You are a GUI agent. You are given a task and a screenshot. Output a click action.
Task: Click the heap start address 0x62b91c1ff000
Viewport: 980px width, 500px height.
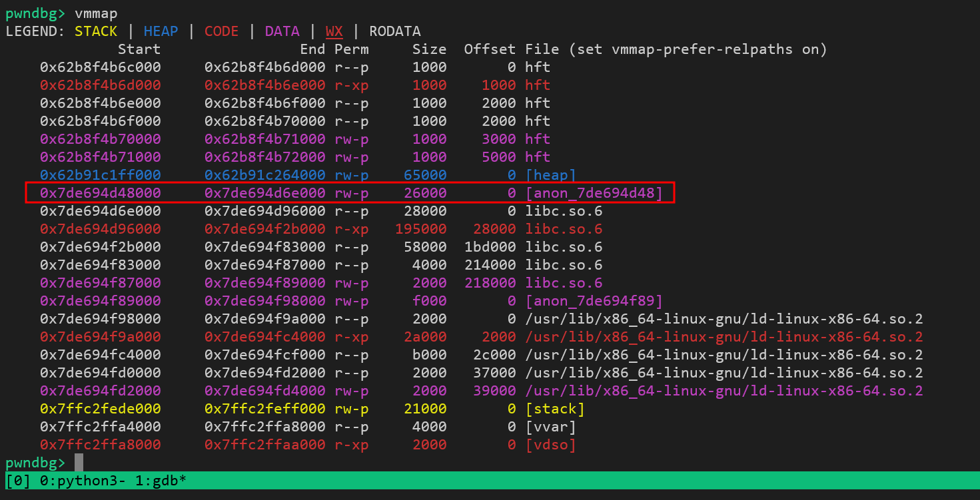100,175
